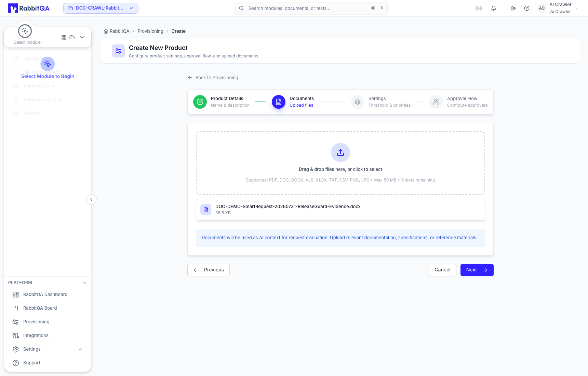Click the sidebar Settings gear icon
588x376 pixels.
16,349
